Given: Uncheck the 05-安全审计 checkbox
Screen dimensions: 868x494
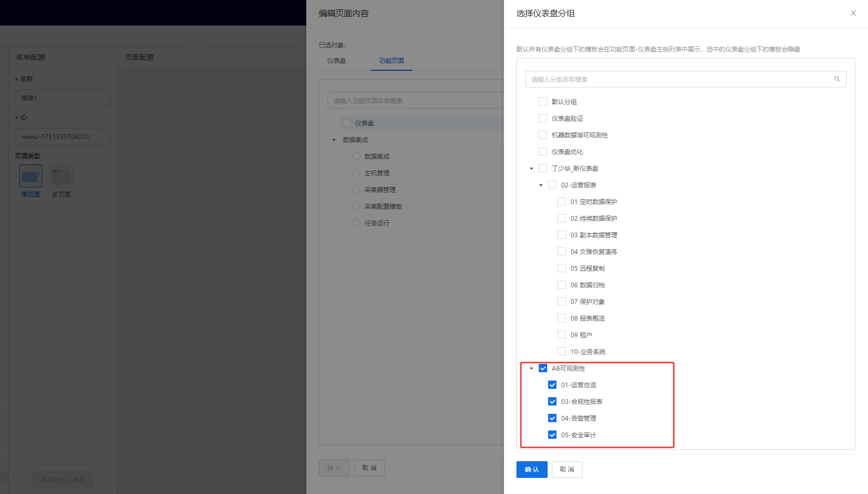Looking at the screenshot, I should pyautogui.click(x=552, y=435).
